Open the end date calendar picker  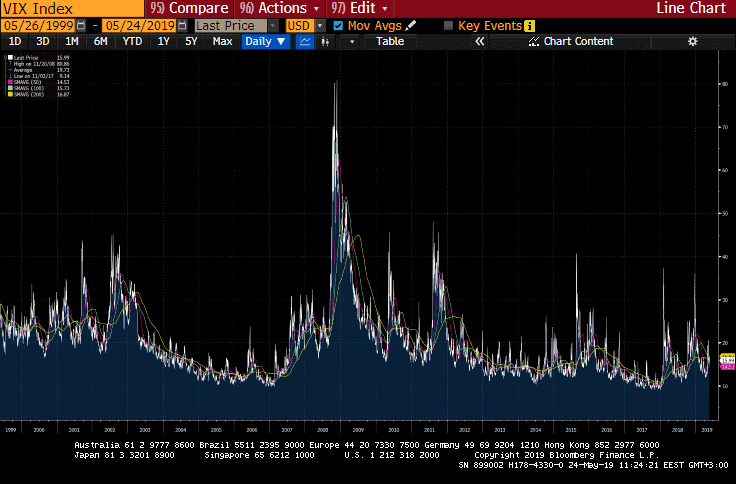(x=183, y=26)
